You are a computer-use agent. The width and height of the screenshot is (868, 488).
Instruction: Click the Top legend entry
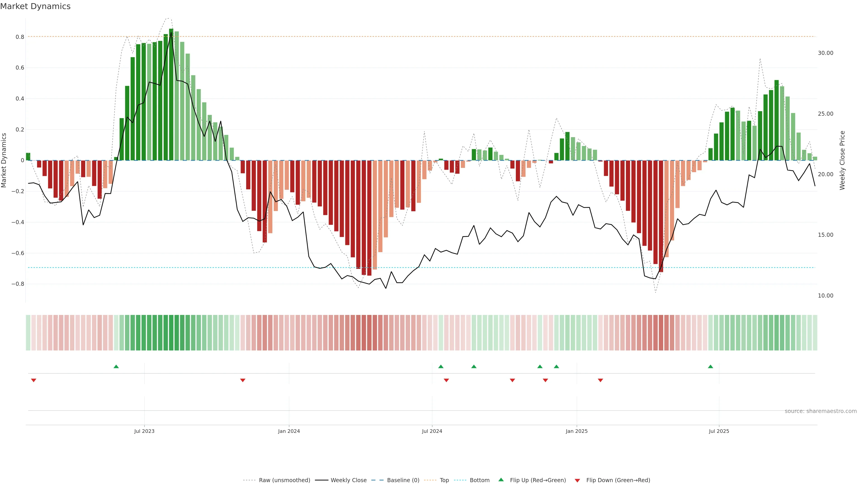pyautogui.click(x=444, y=480)
